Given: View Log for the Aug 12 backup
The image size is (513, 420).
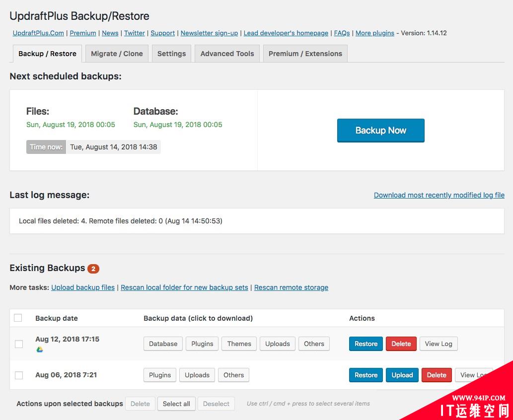Looking at the screenshot, I should (x=439, y=344).
